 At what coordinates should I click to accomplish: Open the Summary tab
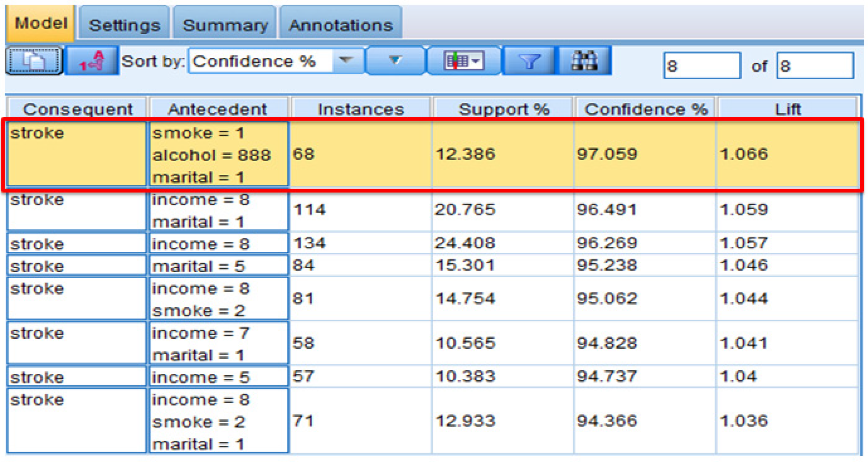[225, 25]
